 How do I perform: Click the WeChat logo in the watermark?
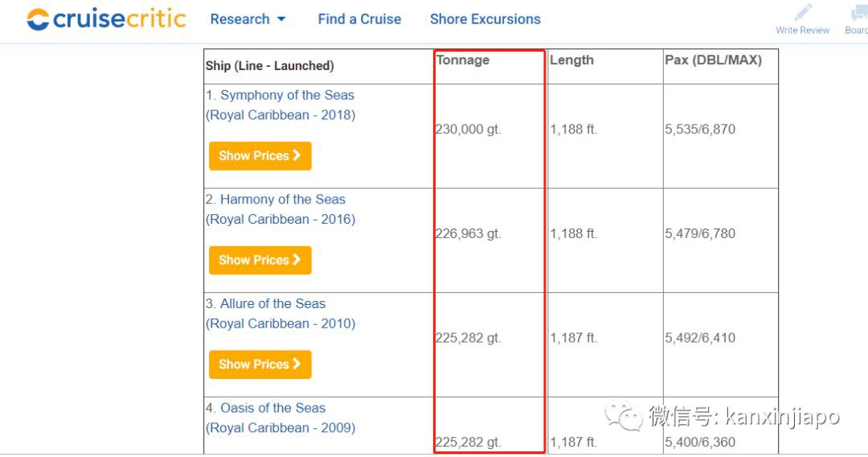[624, 416]
